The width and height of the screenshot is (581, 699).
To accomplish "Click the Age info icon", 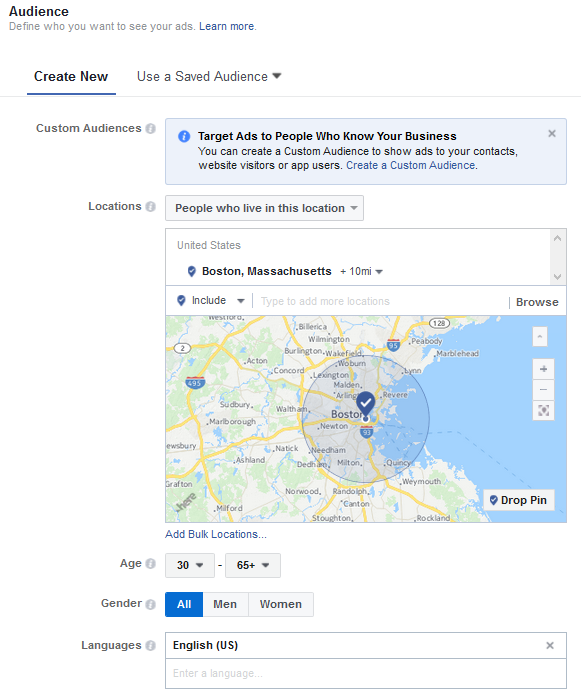I will [x=151, y=563].
